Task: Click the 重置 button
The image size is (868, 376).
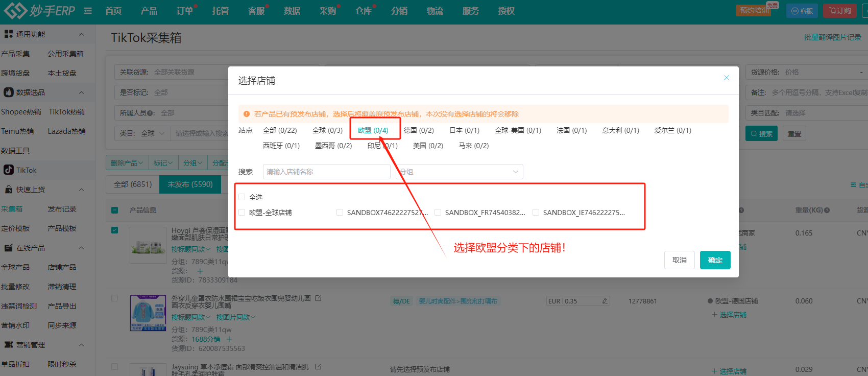Action: pos(794,134)
